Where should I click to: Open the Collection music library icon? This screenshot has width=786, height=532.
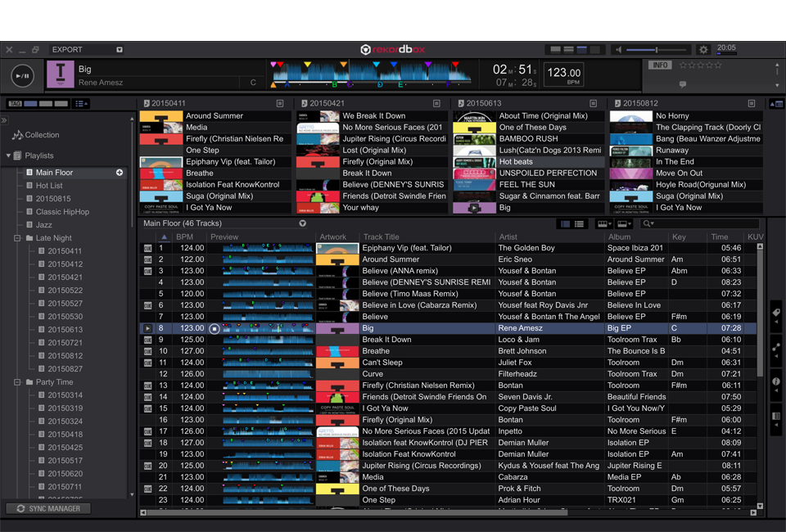[x=18, y=135]
